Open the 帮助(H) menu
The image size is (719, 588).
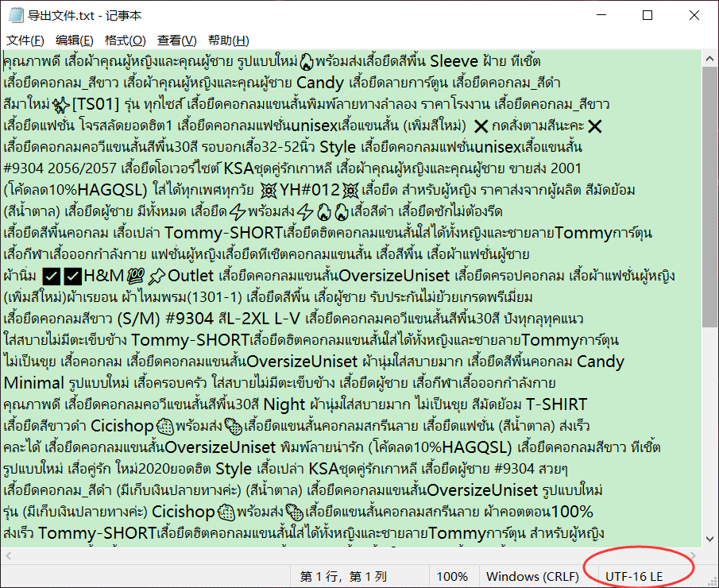coord(228,41)
